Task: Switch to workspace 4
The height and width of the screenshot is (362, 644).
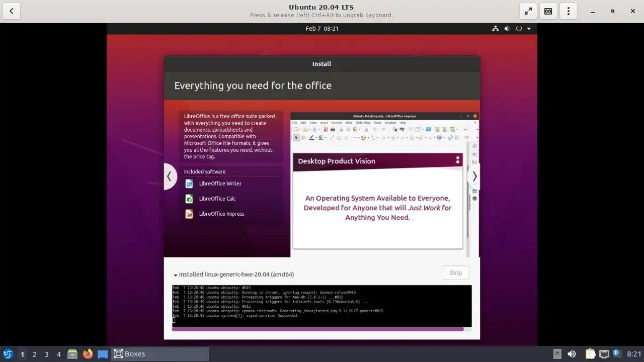Action: (58, 354)
